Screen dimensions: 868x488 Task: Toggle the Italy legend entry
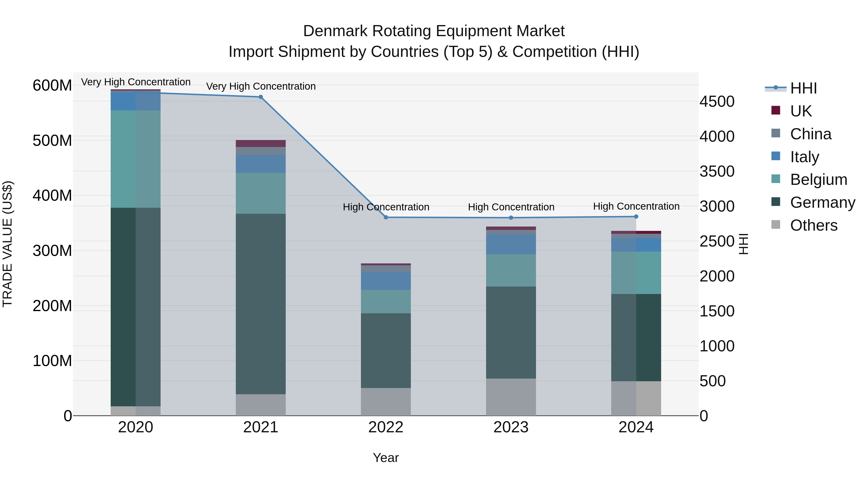point(795,157)
